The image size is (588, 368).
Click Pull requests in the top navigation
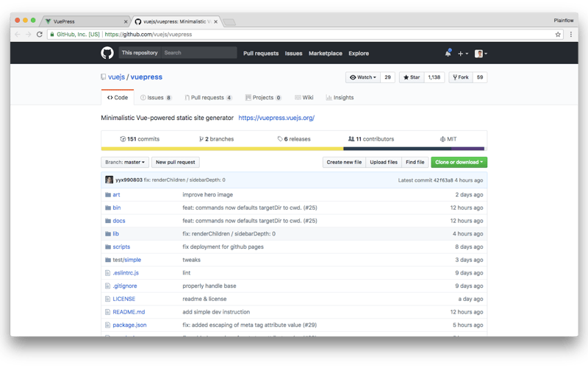pos(261,53)
